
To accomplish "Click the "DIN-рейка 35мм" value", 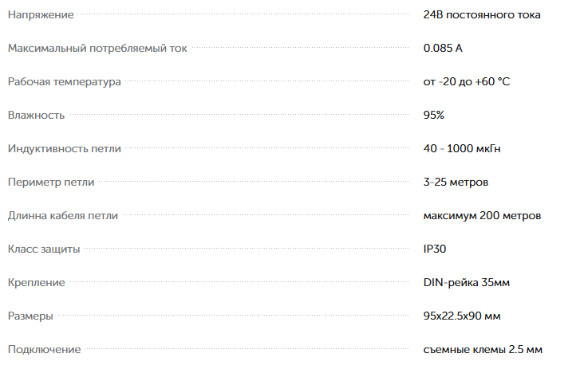I will 464,283.
